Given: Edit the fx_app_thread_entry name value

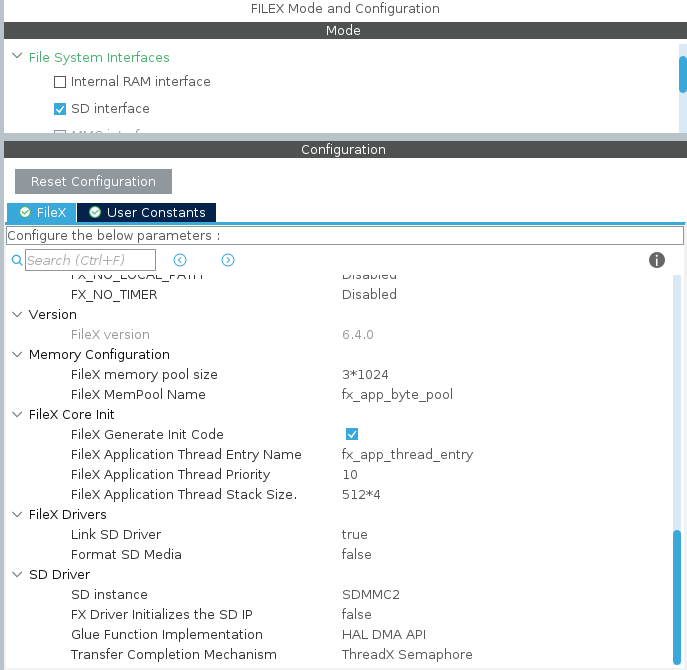Looking at the screenshot, I should pyautogui.click(x=407, y=454).
